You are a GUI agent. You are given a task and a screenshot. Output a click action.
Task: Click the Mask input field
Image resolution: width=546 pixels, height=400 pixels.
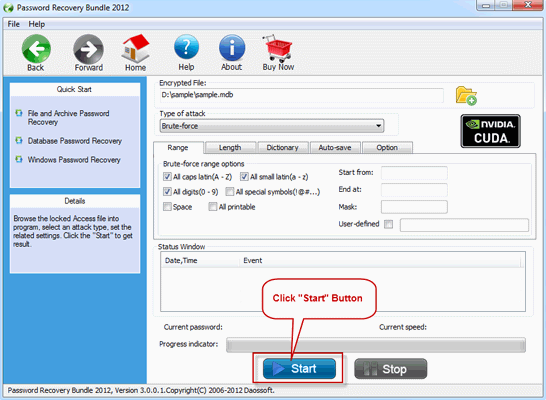pyautogui.click(x=414, y=207)
